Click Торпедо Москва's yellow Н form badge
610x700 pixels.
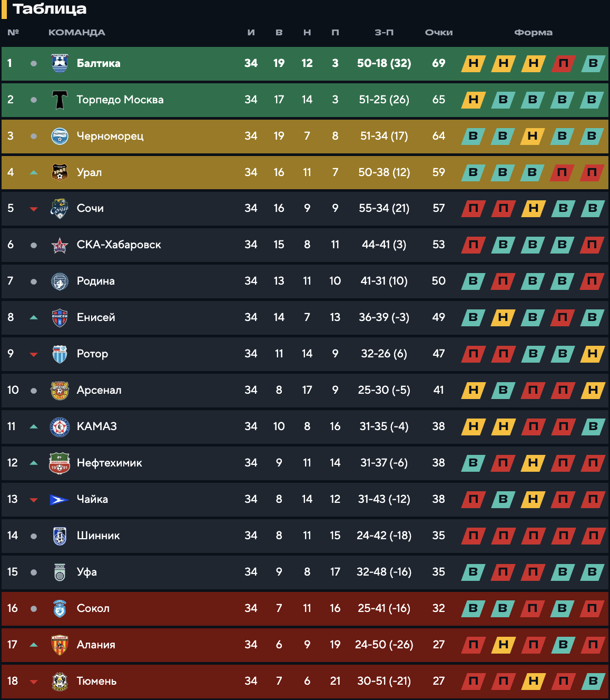coord(473,100)
